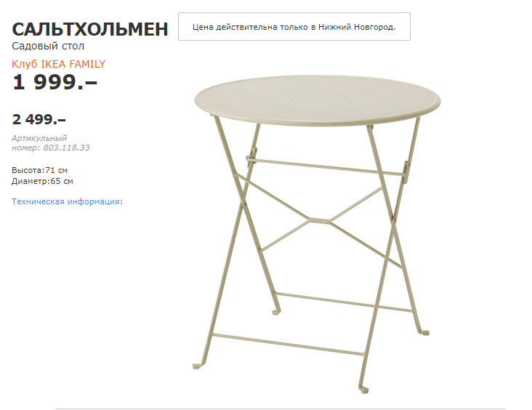The image size is (532, 410).
Task: Click the Клуб IKEA FAMILY label
Action: pyautogui.click(x=58, y=64)
